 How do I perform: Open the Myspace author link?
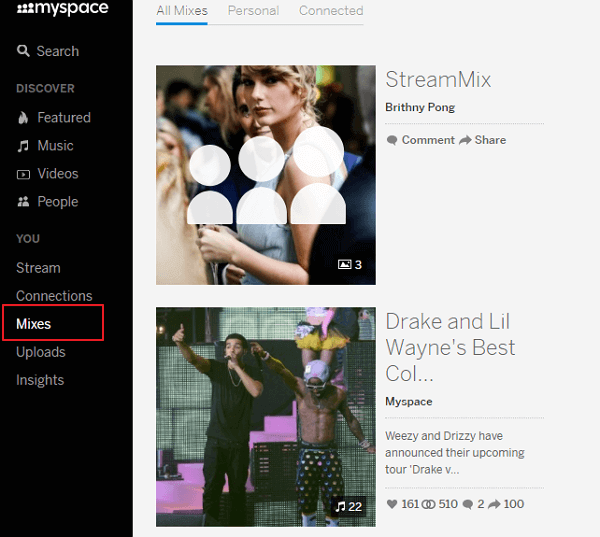click(x=409, y=402)
